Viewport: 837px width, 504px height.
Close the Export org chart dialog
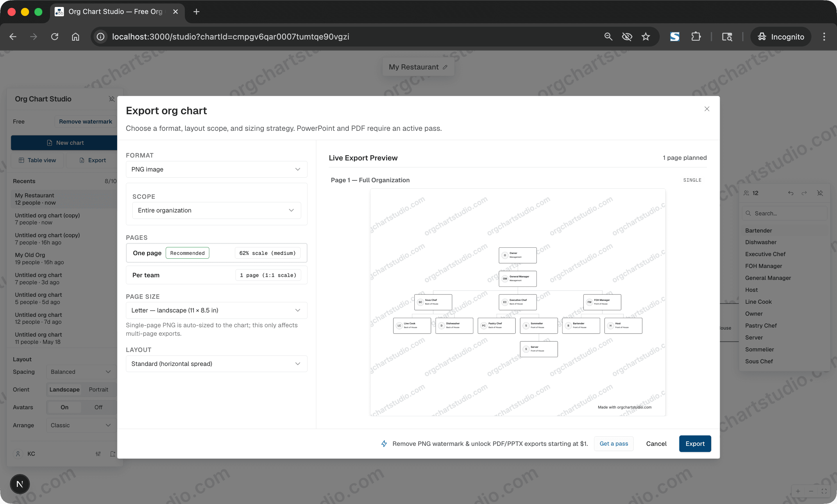point(707,109)
